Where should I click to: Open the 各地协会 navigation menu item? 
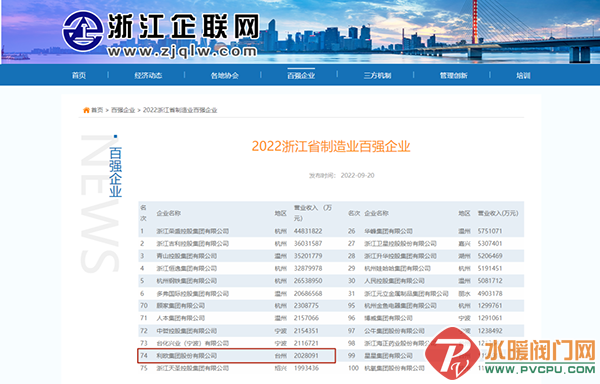225,75
